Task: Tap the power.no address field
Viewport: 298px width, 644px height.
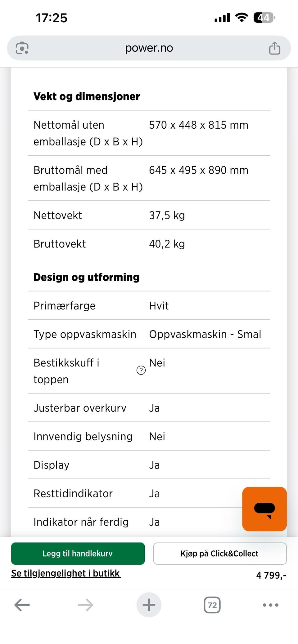Action: click(149, 48)
